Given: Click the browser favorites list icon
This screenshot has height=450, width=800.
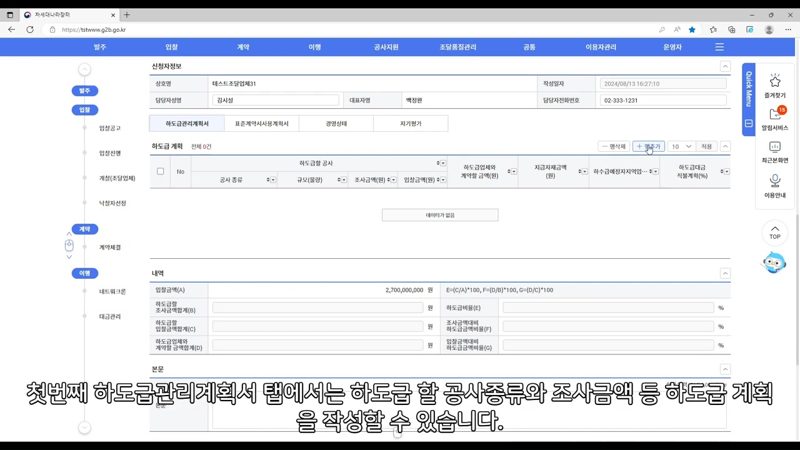Looking at the screenshot, I should coord(713,30).
